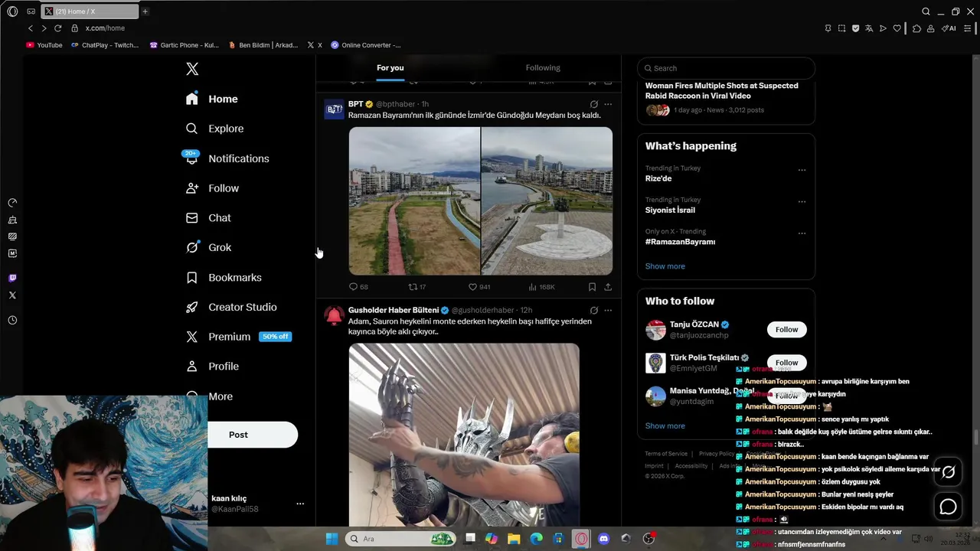Open the Explore page
Viewport: 980px width, 551px height.
tap(215, 129)
